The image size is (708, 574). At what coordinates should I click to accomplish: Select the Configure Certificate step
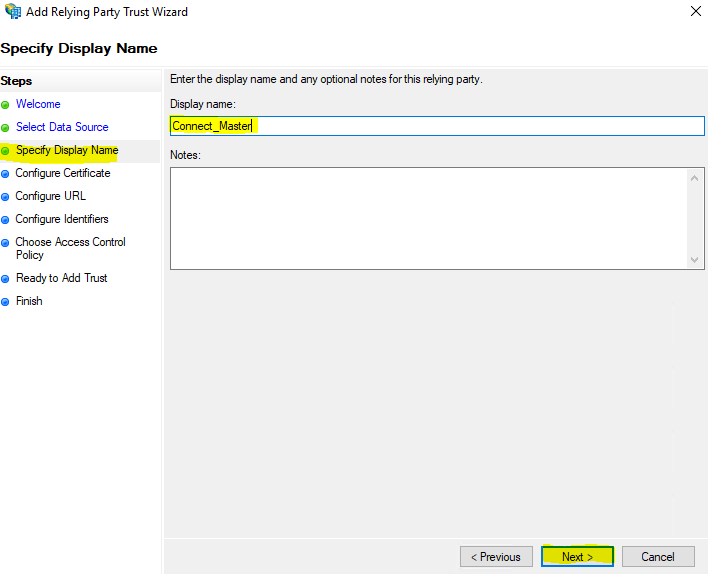[63, 173]
